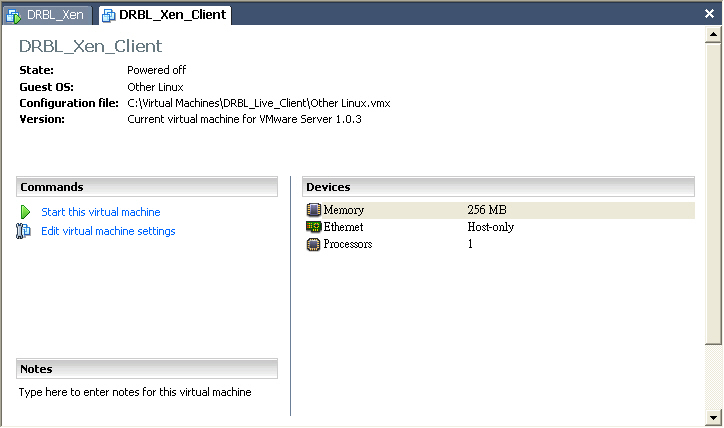Image resolution: width=724 pixels, height=428 pixels.
Task: Click the green play arrow icon
Action: point(25,212)
